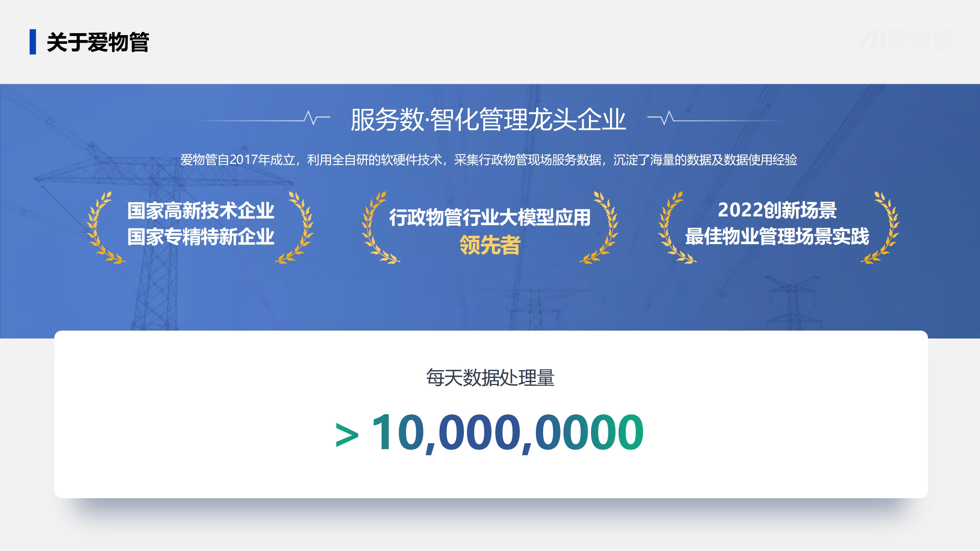The width and height of the screenshot is (980, 551).
Task: Select the heading 服务数·智化管理龙头企业
Action: pyautogui.click(x=488, y=120)
